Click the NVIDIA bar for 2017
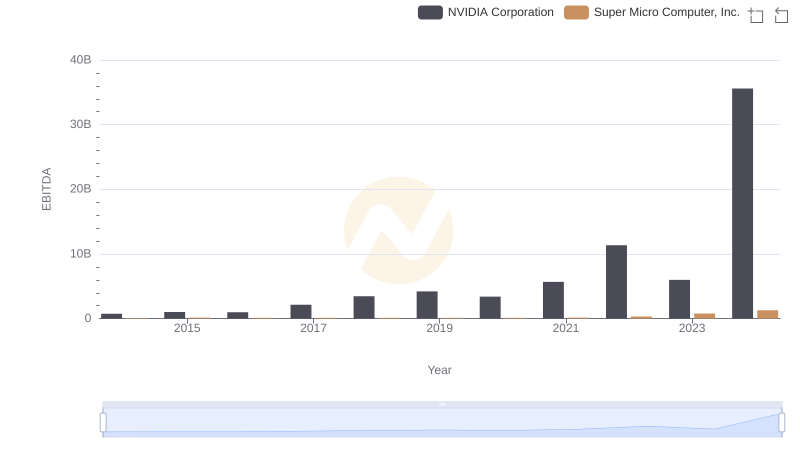The height and width of the screenshot is (461, 800). pos(301,311)
